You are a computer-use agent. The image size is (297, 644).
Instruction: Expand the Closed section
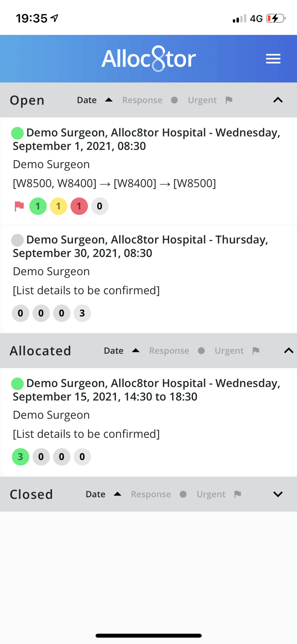(278, 494)
